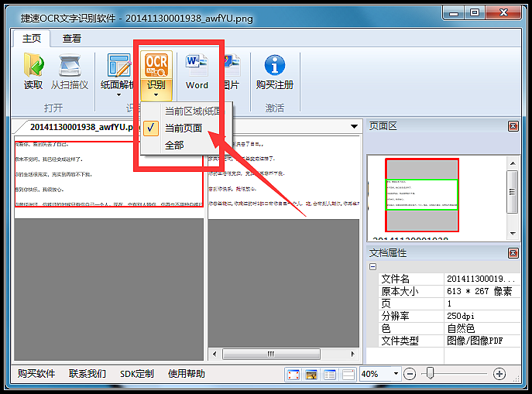Click the page panel scroll down arrow
This screenshot has width=532, height=394.
click(513, 234)
